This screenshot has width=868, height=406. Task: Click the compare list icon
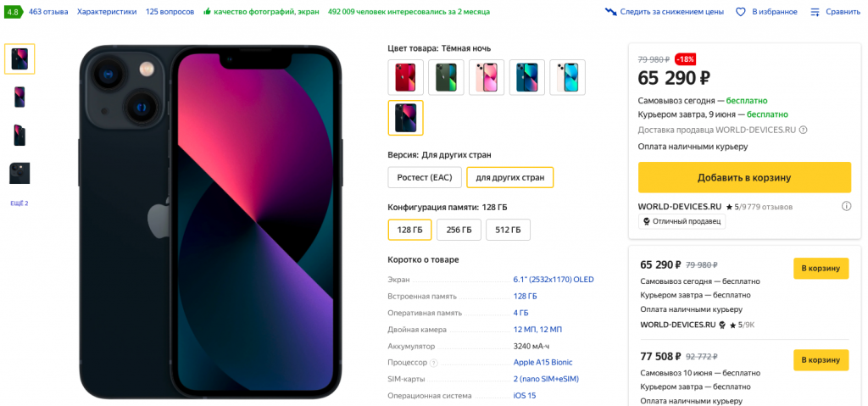(x=815, y=12)
